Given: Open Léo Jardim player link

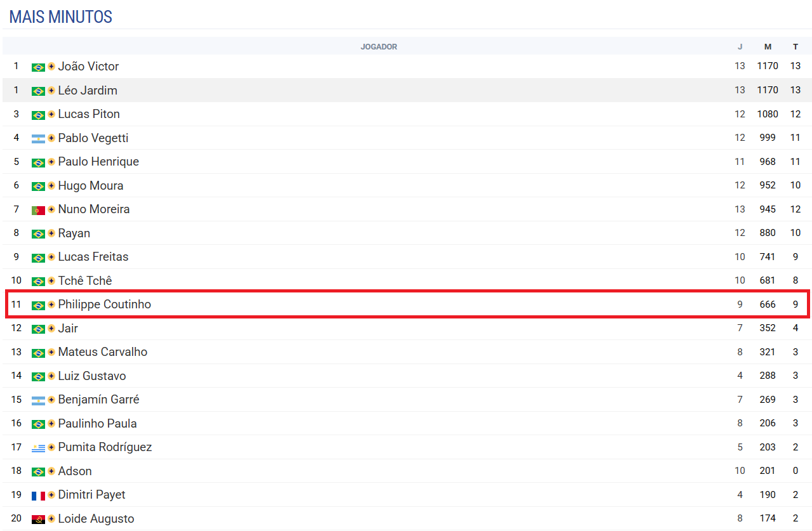Looking at the screenshot, I should coord(88,90).
